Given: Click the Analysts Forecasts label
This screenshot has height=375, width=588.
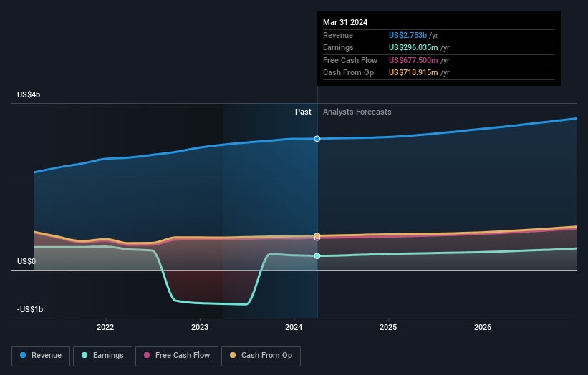Looking at the screenshot, I should 357,112.
